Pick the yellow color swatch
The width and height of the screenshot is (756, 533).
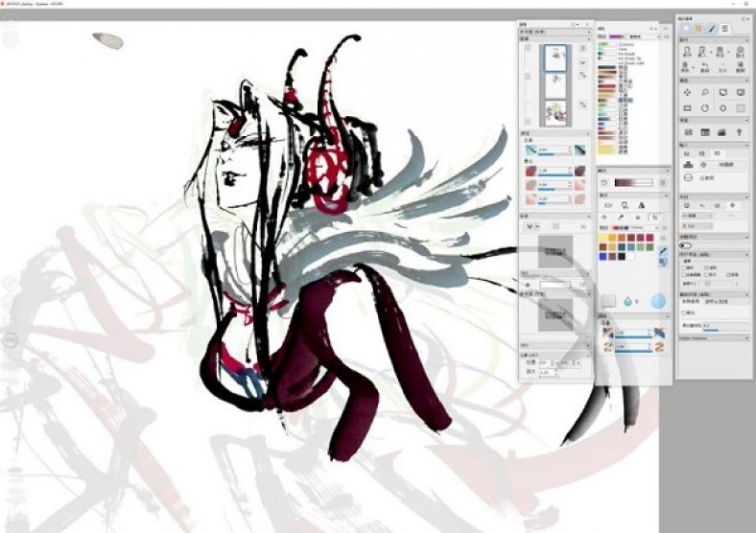[603, 238]
